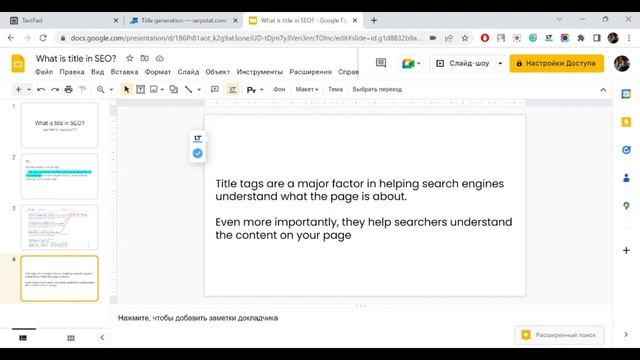The height and width of the screenshot is (360, 640).
Task: Click the redo arrow in the toolbar
Action: tap(55, 89)
